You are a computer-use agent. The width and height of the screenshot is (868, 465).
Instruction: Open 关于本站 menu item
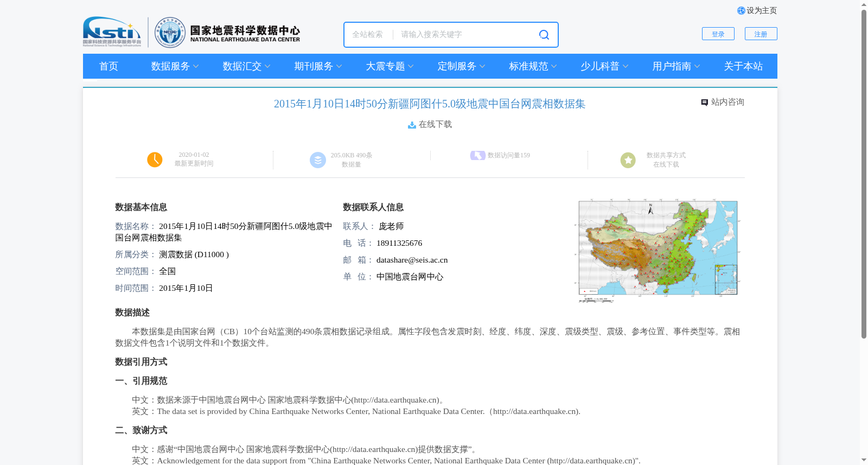743,66
